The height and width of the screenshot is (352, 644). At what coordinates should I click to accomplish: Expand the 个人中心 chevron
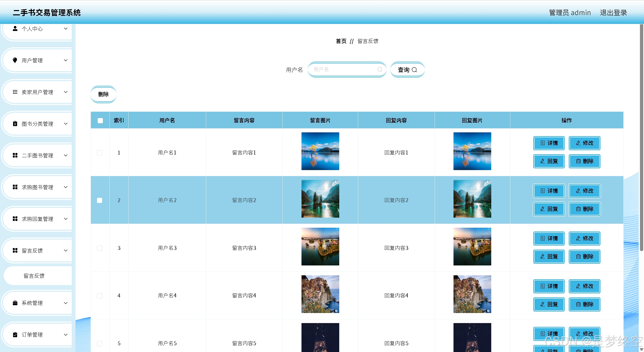click(65, 28)
